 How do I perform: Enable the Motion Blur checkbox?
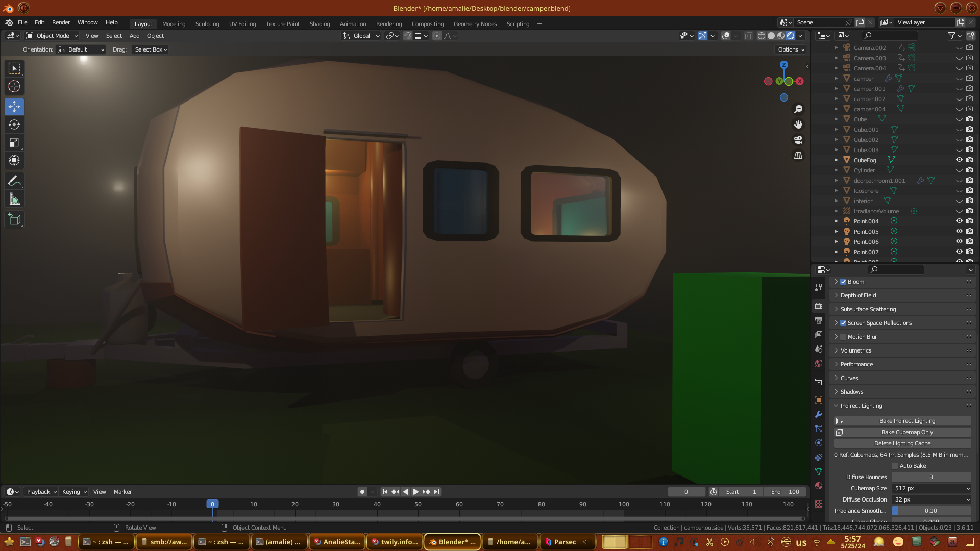843,337
